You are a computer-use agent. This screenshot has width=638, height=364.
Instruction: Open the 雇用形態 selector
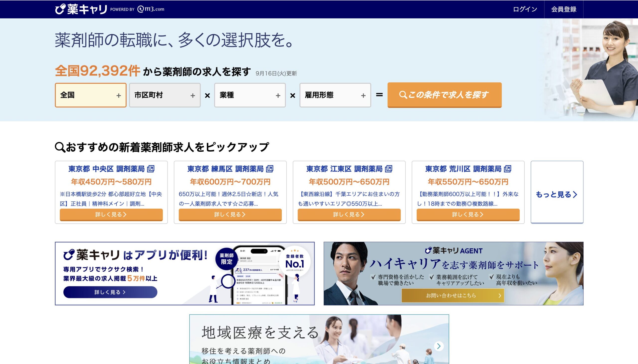pos(335,95)
